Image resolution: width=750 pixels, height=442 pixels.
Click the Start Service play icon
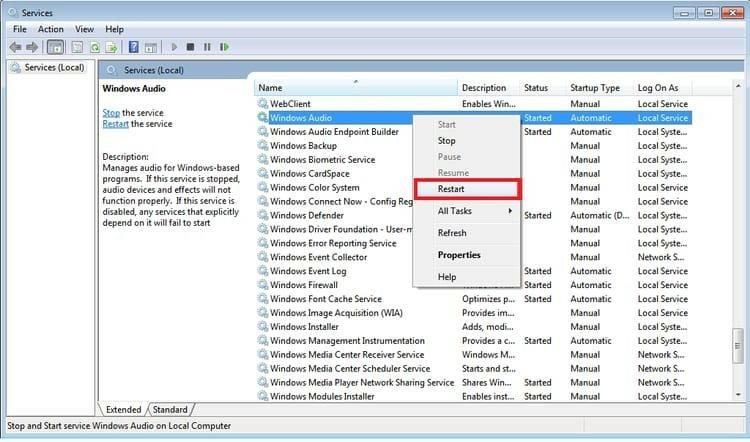pyautogui.click(x=174, y=47)
